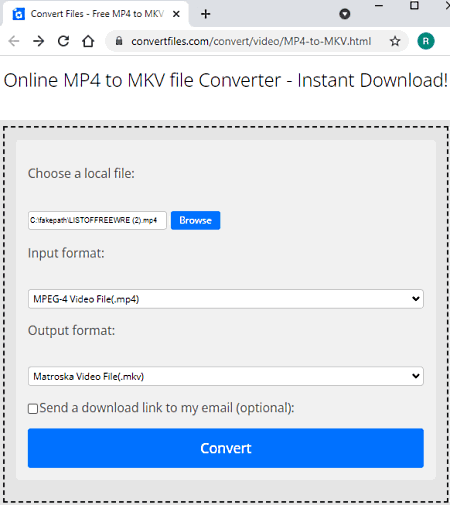Click the "Input format:" label
The height and width of the screenshot is (505, 450).
66,253
